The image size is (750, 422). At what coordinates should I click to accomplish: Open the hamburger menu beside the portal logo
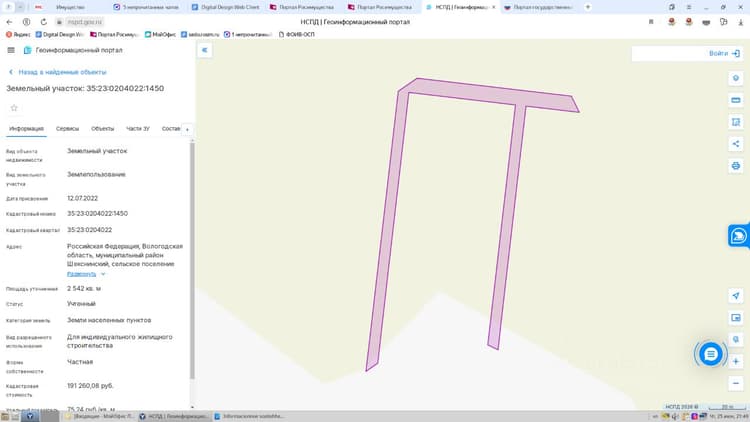tap(11, 50)
